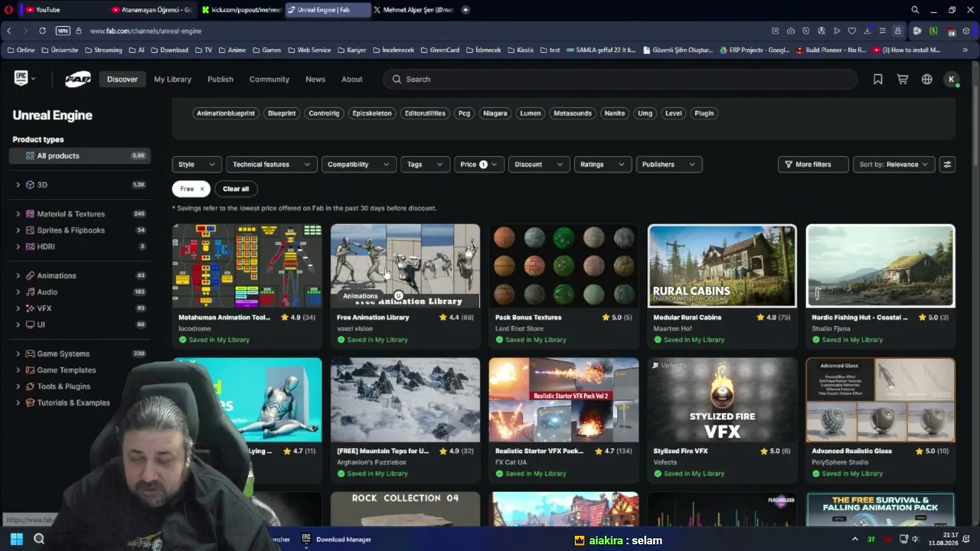Open Windows Start menu
980x551 pixels.
(16, 539)
